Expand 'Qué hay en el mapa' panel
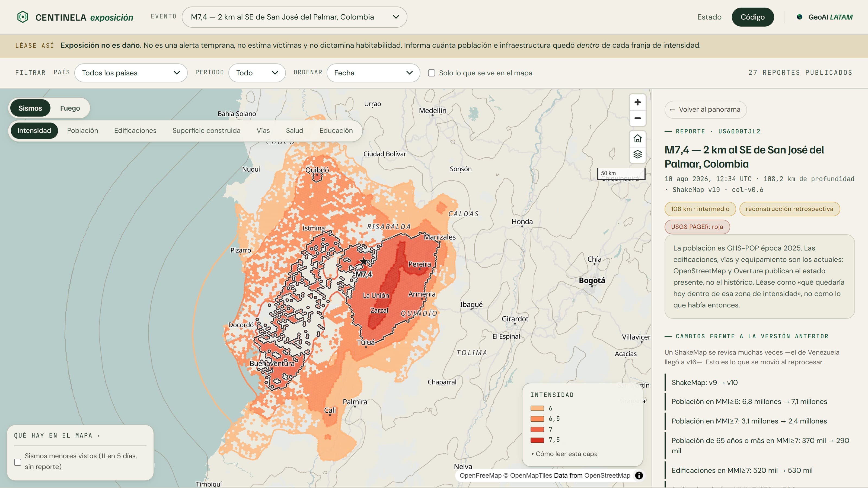The height and width of the screenshot is (488, 868). [x=57, y=435]
